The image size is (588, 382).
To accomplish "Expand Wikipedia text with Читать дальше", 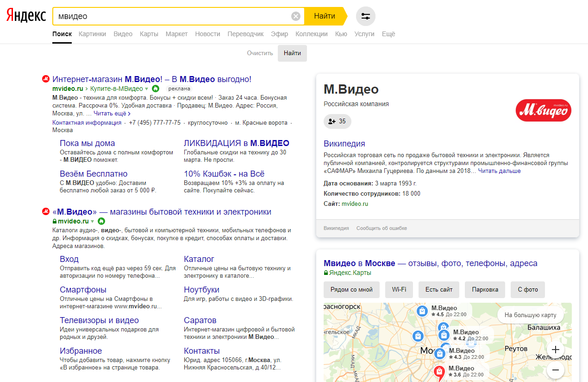I will 499,171.
